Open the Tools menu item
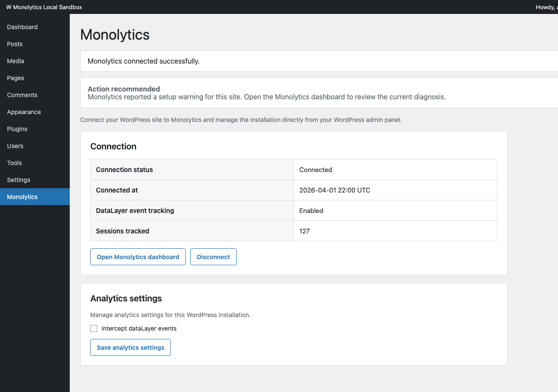558x392 pixels. [14, 163]
